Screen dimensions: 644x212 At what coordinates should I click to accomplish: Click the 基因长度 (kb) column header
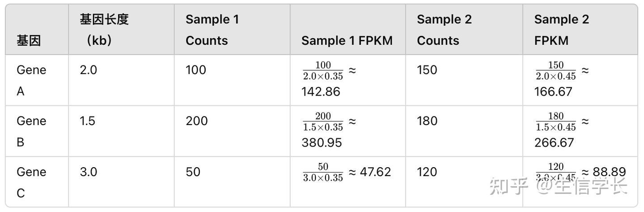tap(104, 30)
